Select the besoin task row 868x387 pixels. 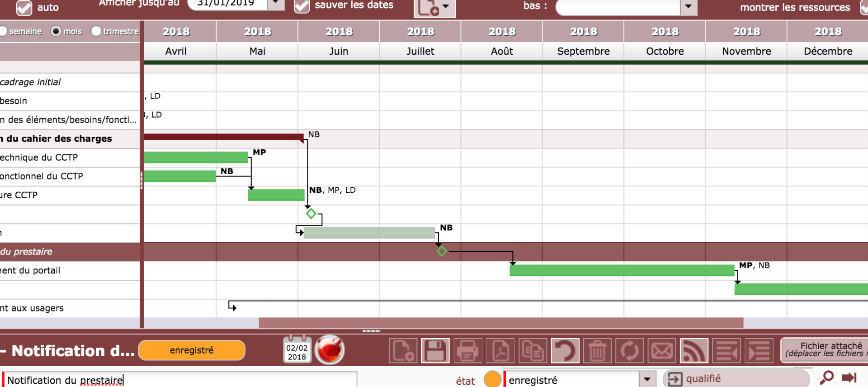tap(70, 101)
